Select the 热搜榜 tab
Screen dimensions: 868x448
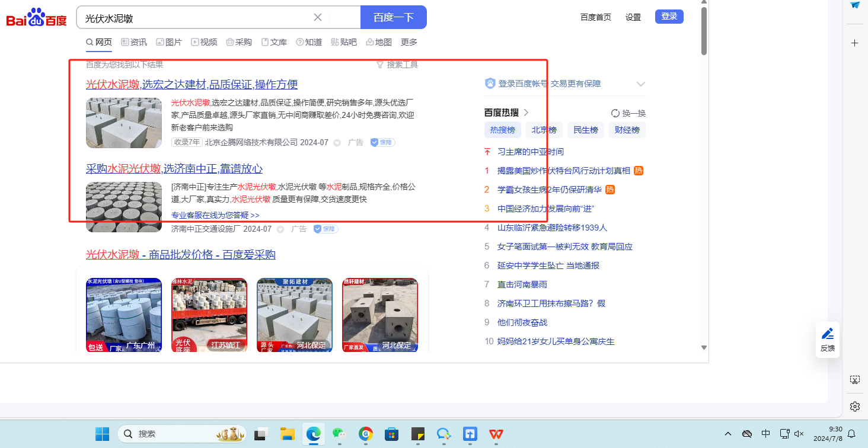503,130
